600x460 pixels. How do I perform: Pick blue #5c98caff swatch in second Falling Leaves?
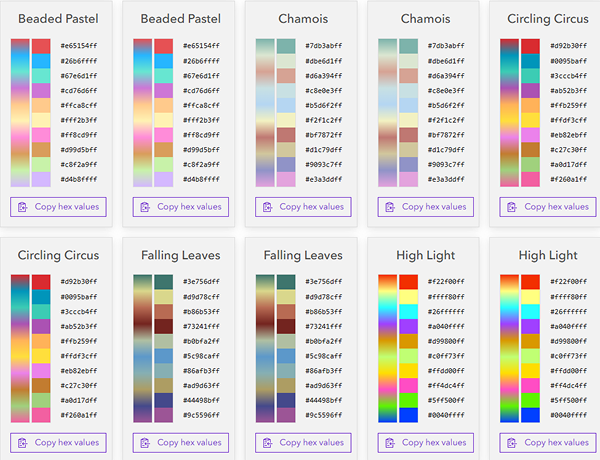(286, 356)
